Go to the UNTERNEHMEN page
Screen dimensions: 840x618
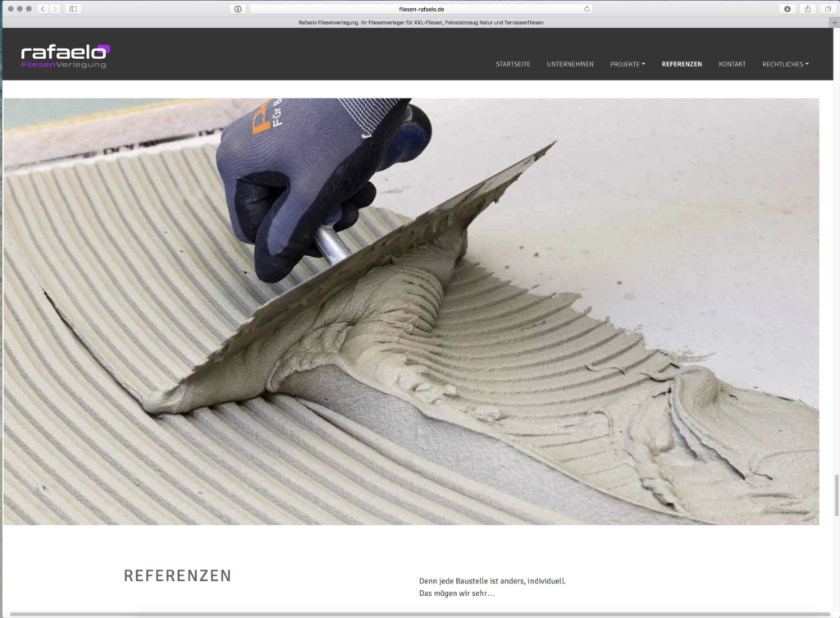pyautogui.click(x=570, y=64)
